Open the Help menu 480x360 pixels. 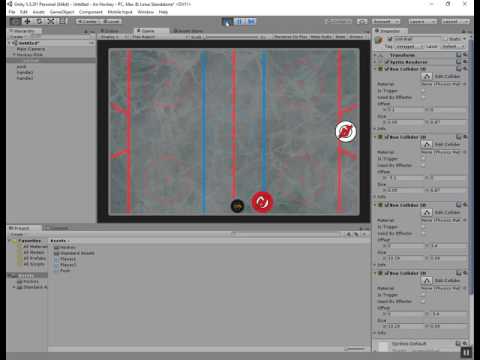(x=163, y=12)
